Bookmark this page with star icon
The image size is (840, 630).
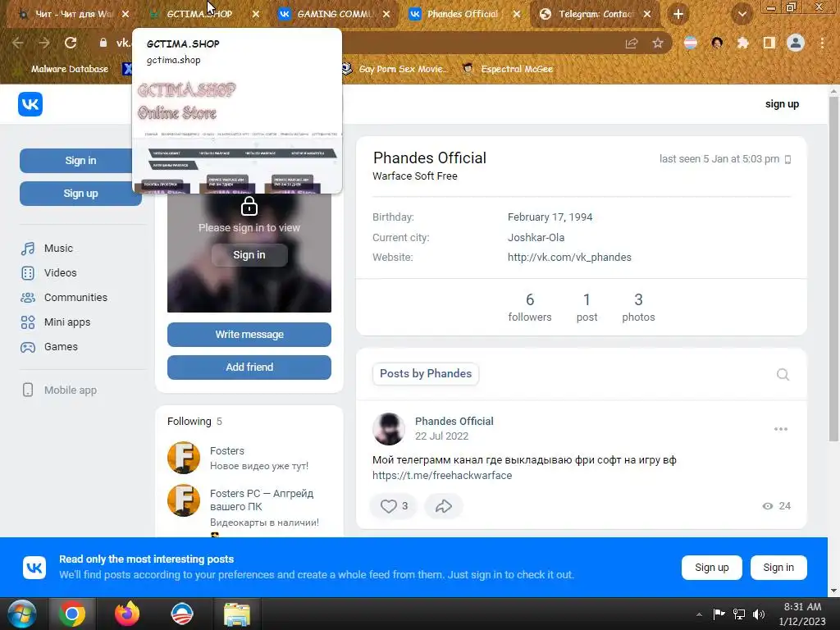pos(658,43)
